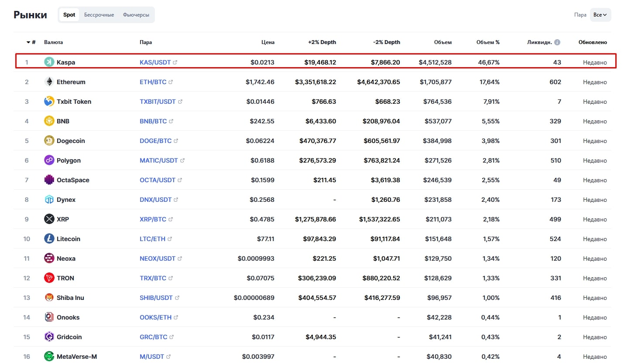
Task: Click the TRON coin logo icon
Action: pyautogui.click(x=49, y=278)
